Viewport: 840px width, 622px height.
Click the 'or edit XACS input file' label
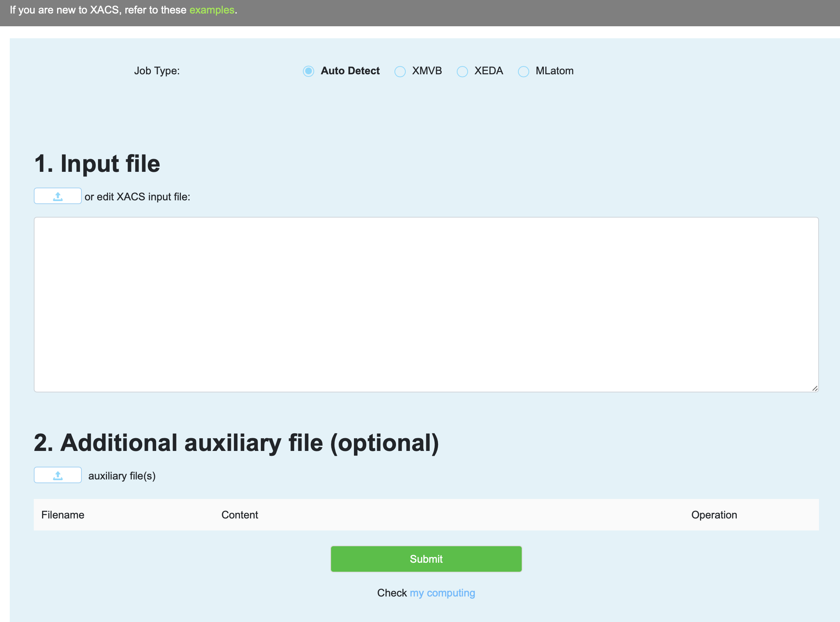tap(137, 197)
